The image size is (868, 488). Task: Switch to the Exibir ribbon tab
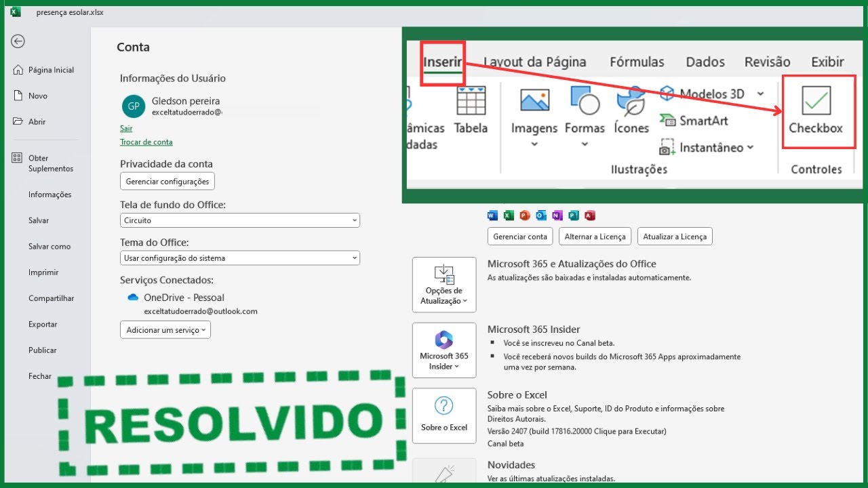pyautogui.click(x=827, y=62)
